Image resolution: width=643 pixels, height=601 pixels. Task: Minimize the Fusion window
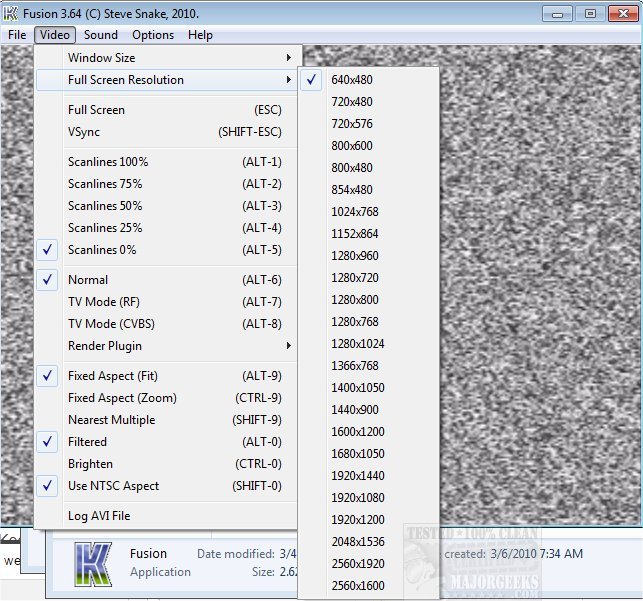pyautogui.click(x=557, y=14)
